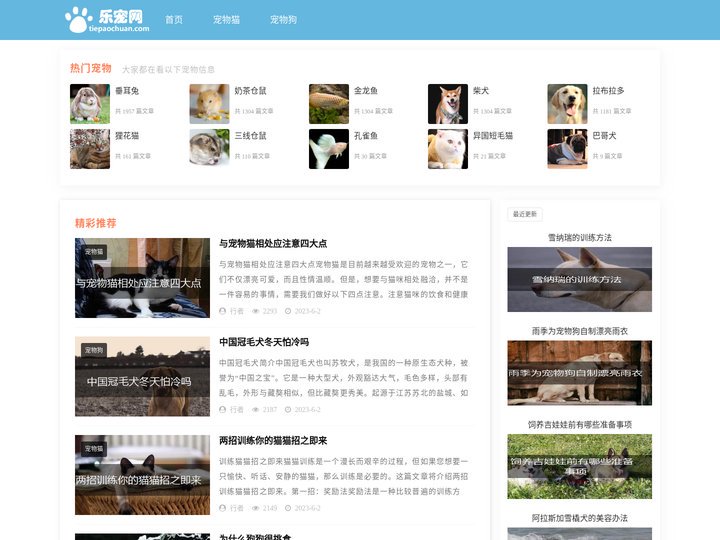Open article title 与宠物猫相处应注意四大点

[x=273, y=243]
